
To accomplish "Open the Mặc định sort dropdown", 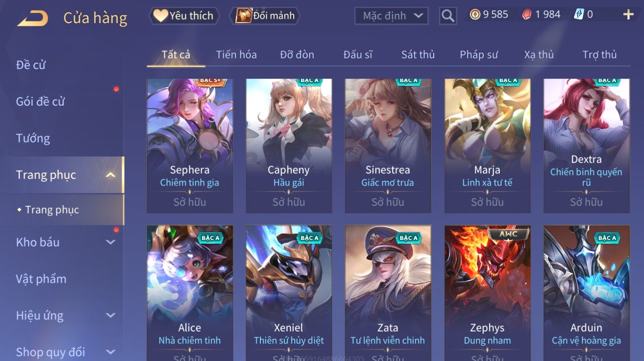I will [x=391, y=16].
